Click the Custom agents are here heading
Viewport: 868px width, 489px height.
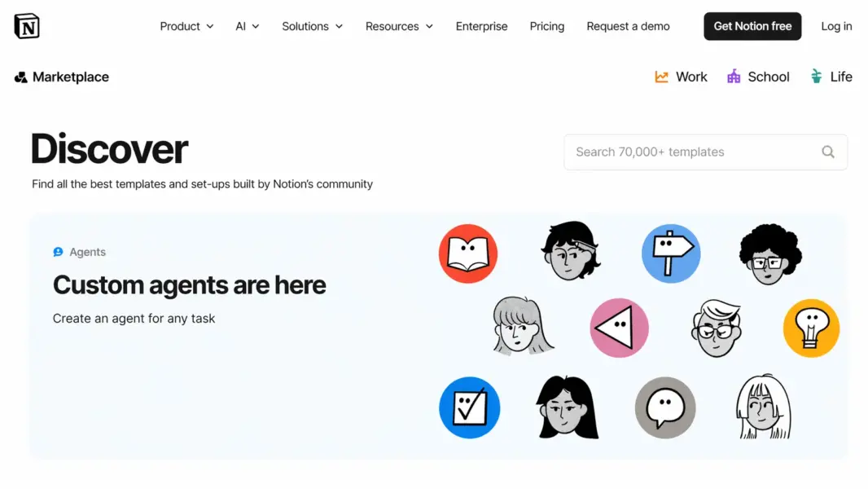(x=190, y=285)
